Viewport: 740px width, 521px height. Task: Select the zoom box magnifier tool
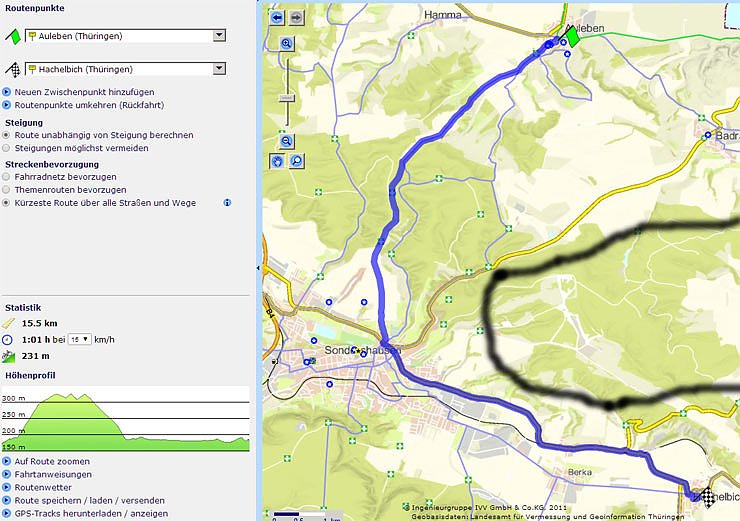296,160
